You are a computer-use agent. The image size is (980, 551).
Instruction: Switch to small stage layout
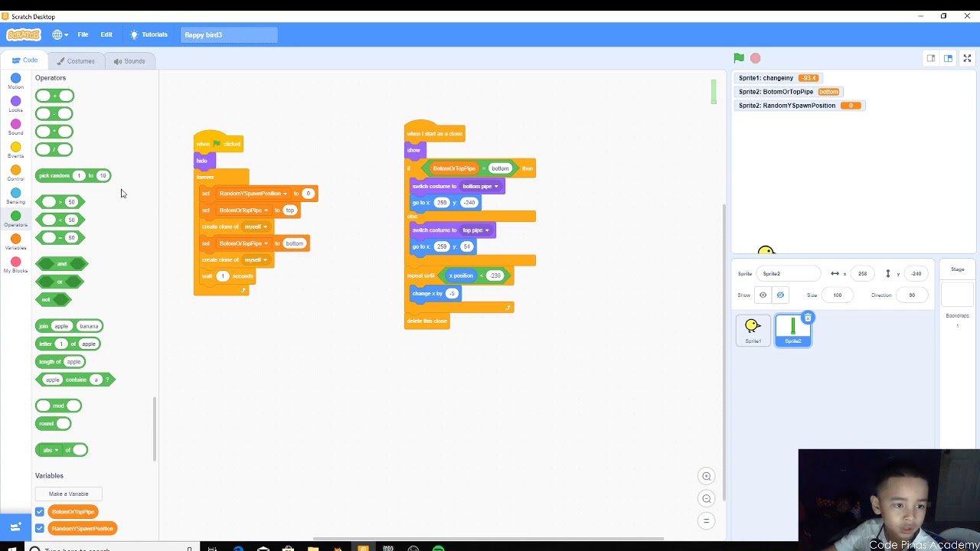[x=931, y=58]
